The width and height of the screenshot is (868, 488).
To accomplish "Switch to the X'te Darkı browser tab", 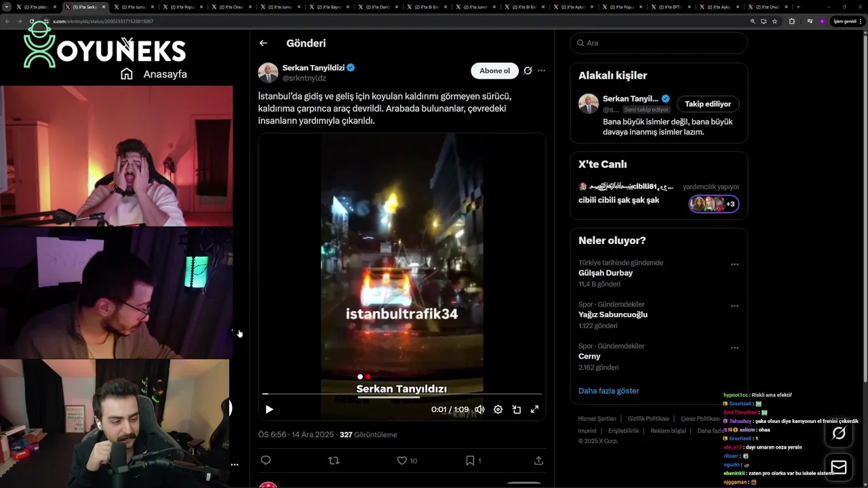I will 380,7.
